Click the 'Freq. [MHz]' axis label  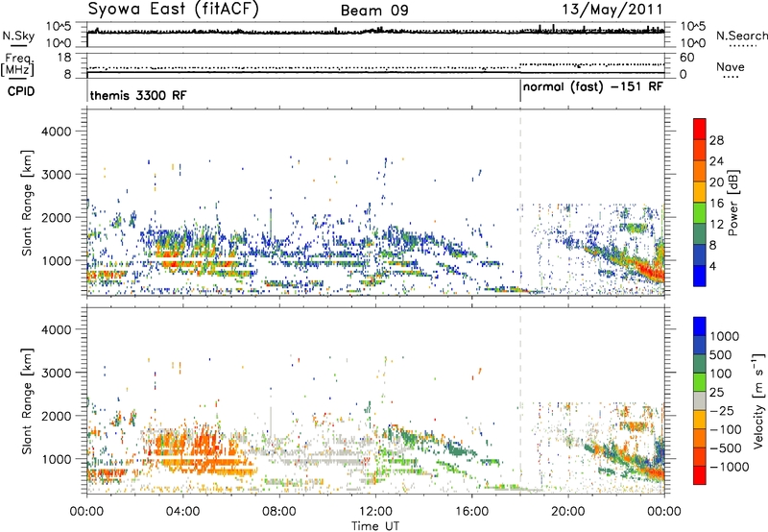(x=17, y=64)
